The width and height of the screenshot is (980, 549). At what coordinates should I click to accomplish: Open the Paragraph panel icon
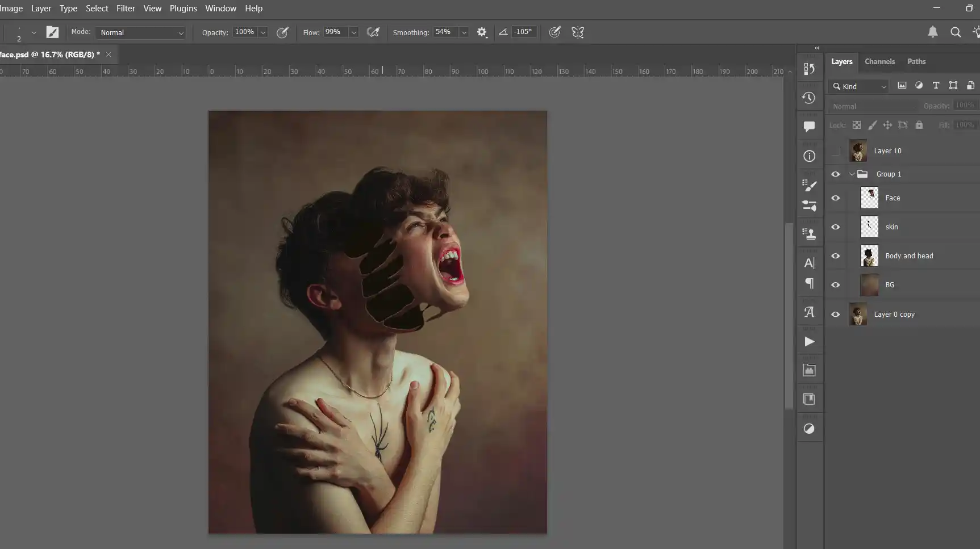[809, 283]
